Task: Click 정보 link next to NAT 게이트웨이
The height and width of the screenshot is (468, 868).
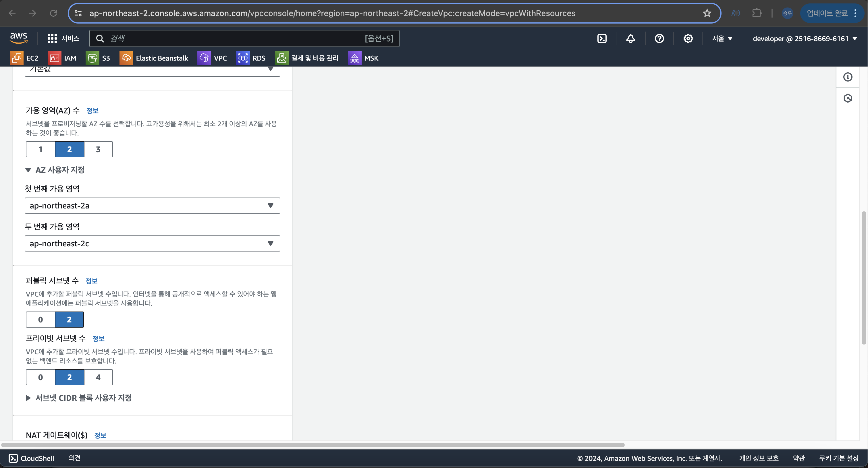Action: tap(100, 435)
